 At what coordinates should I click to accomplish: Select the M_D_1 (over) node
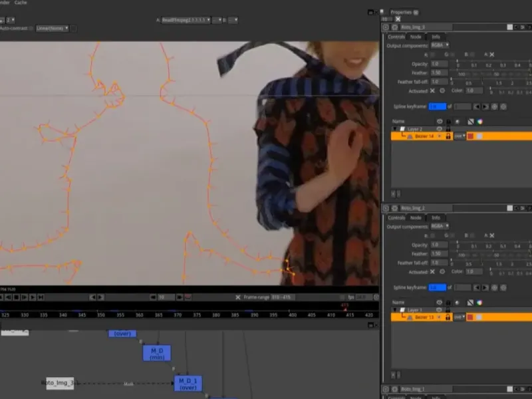(188, 384)
